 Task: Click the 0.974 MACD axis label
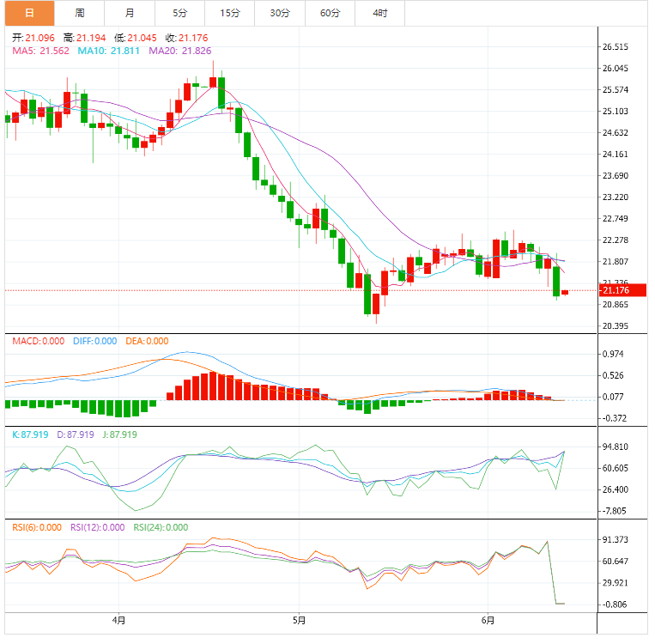click(613, 354)
